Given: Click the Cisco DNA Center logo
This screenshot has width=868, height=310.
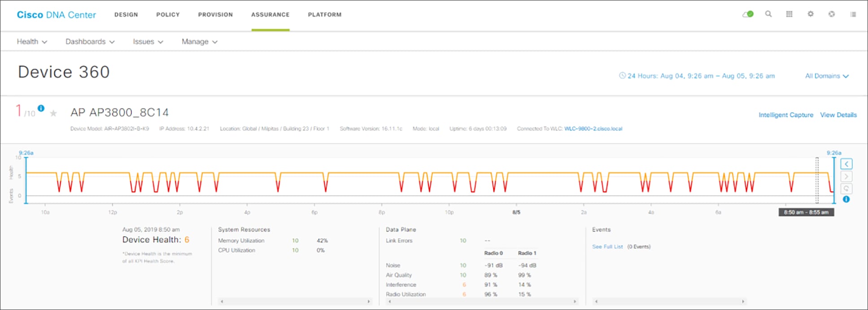Looking at the screenshot, I should [x=57, y=15].
